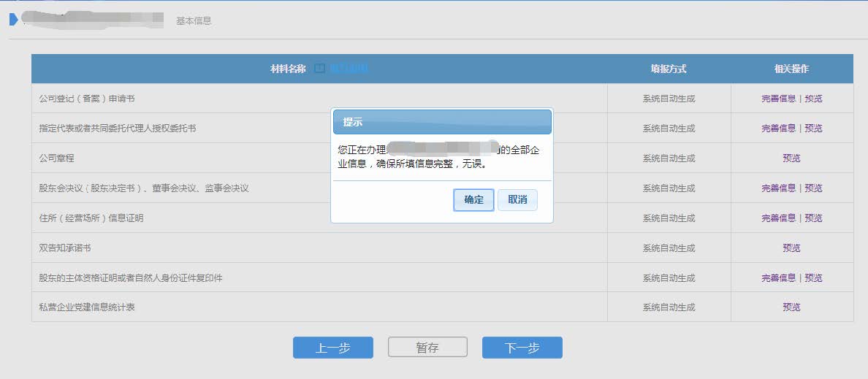Proceed using the 下一步 button
The image size is (868, 379).
(x=522, y=348)
